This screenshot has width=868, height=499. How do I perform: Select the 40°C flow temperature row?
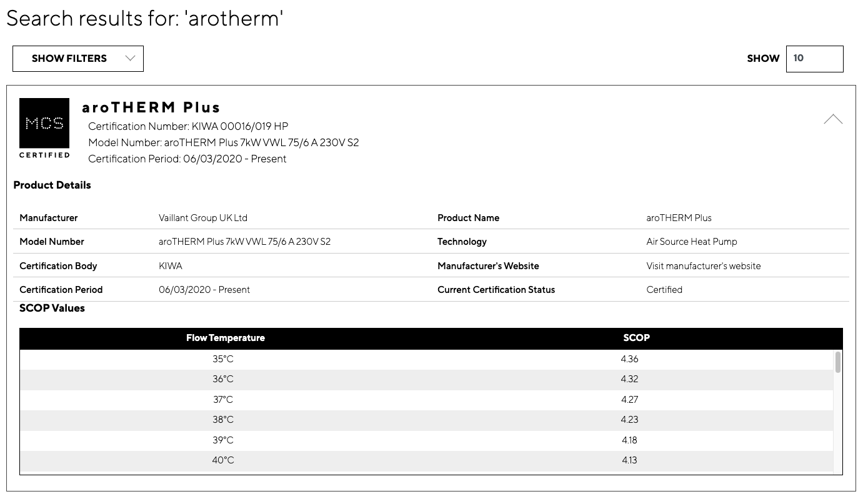[427, 460]
